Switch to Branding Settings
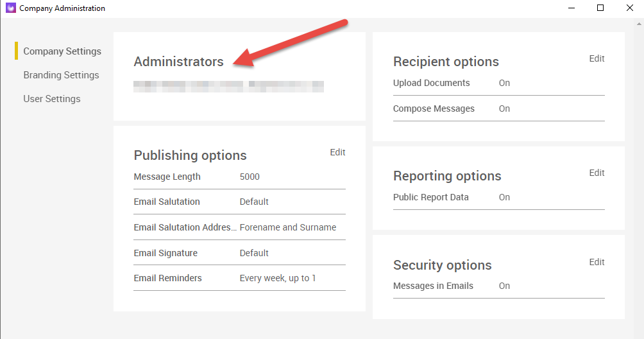Screen dimensions: 644x339 click(x=61, y=75)
